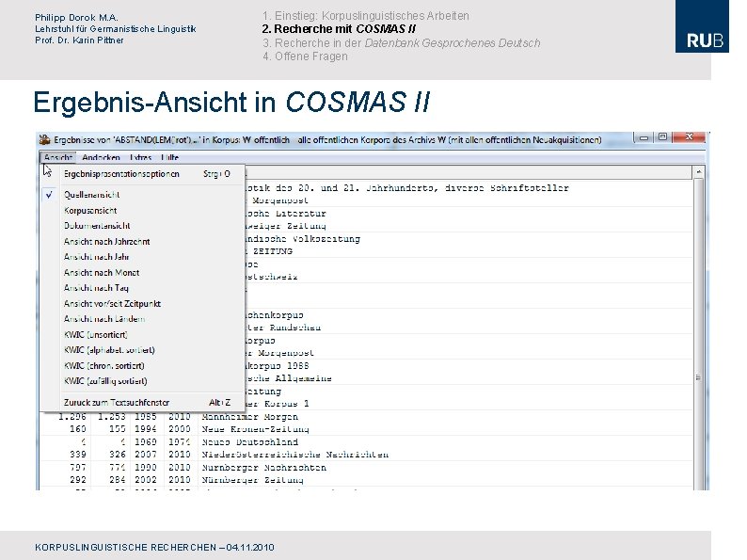Image resolution: width=747 pixels, height=560 pixels.
Task: Select Dokumentansicht from the menu
Action: pos(143,226)
